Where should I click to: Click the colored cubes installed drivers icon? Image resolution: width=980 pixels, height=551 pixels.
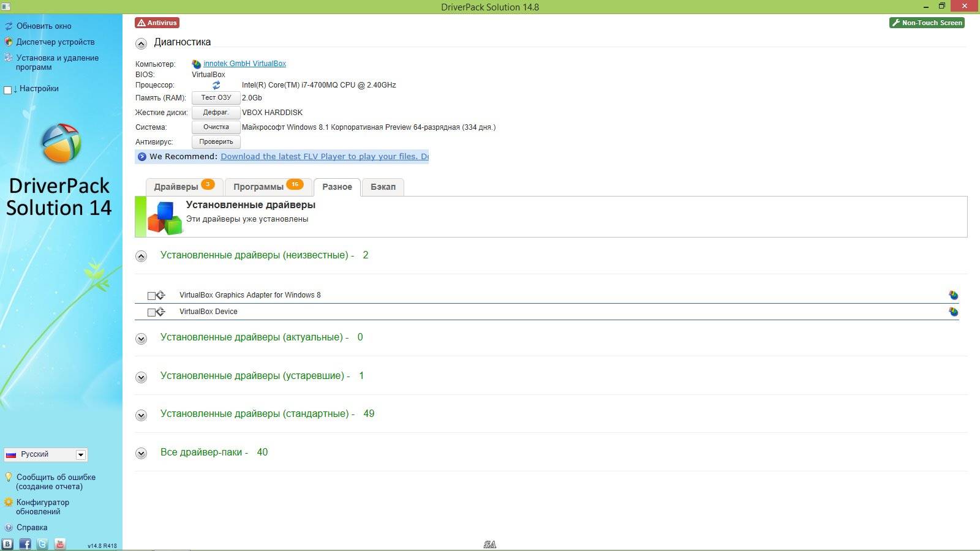[x=165, y=218]
